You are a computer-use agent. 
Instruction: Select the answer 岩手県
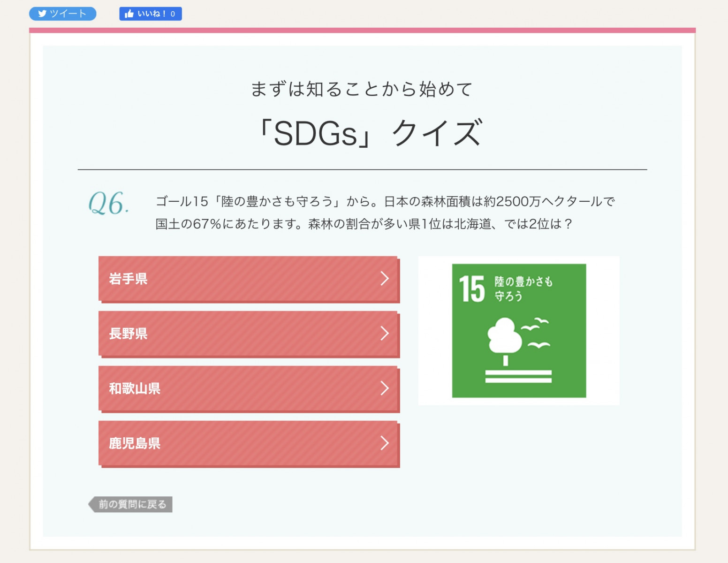click(x=249, y=279)
